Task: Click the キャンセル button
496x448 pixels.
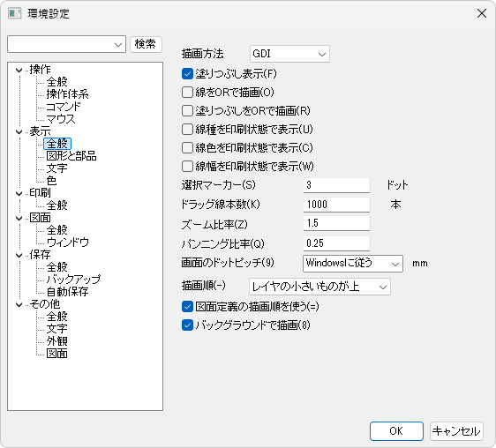Action: point(456,431)
